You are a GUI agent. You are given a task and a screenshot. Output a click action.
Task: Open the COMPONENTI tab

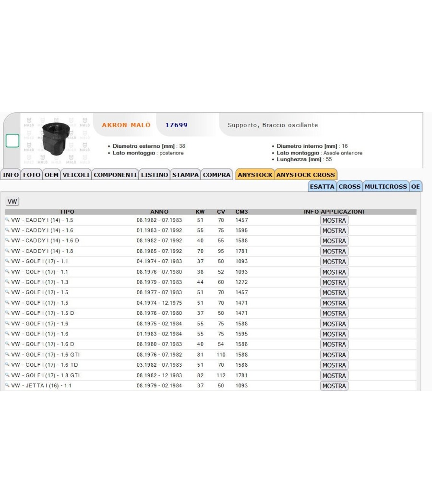[x=115, y=175]
